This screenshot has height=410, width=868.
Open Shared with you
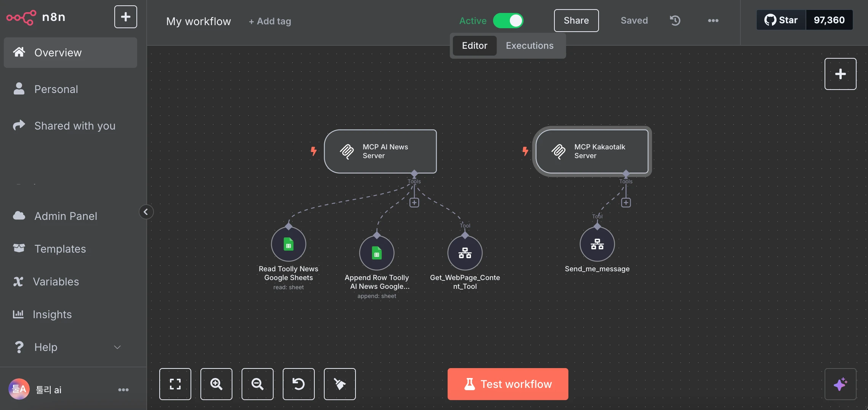[x=70, y=126]
